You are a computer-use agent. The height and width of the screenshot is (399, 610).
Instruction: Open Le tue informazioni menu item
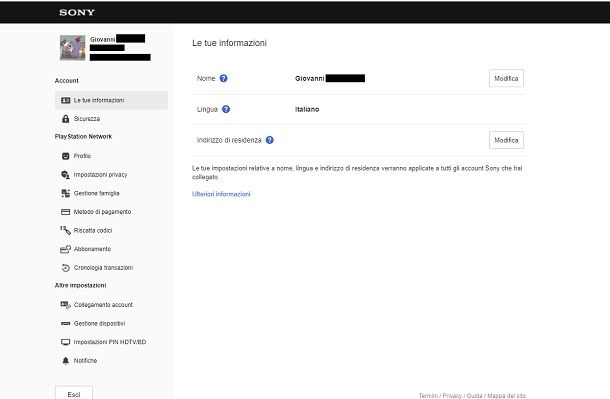(x=111, y=100)
